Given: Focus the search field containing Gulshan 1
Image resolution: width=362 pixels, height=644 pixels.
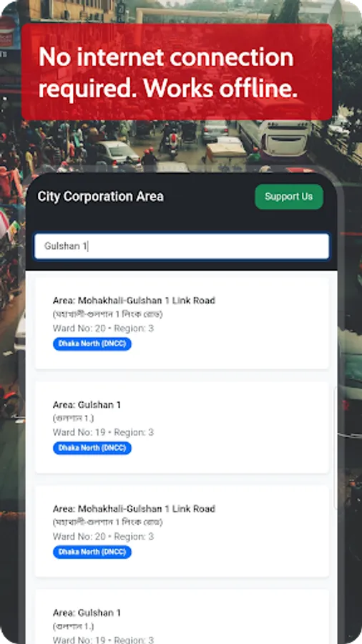Looking at the screenshot, I should click(x=182, y=246).
